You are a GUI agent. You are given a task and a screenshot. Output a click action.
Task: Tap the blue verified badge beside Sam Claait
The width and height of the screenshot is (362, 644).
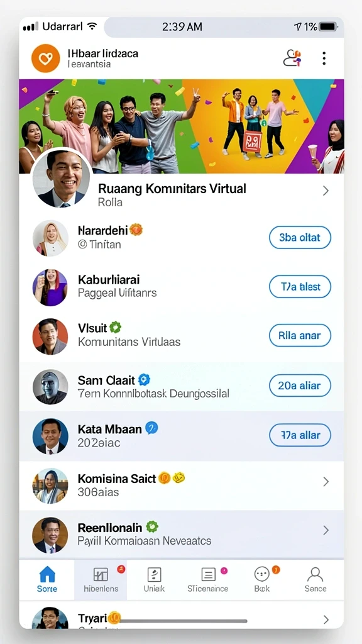[144, 379]
